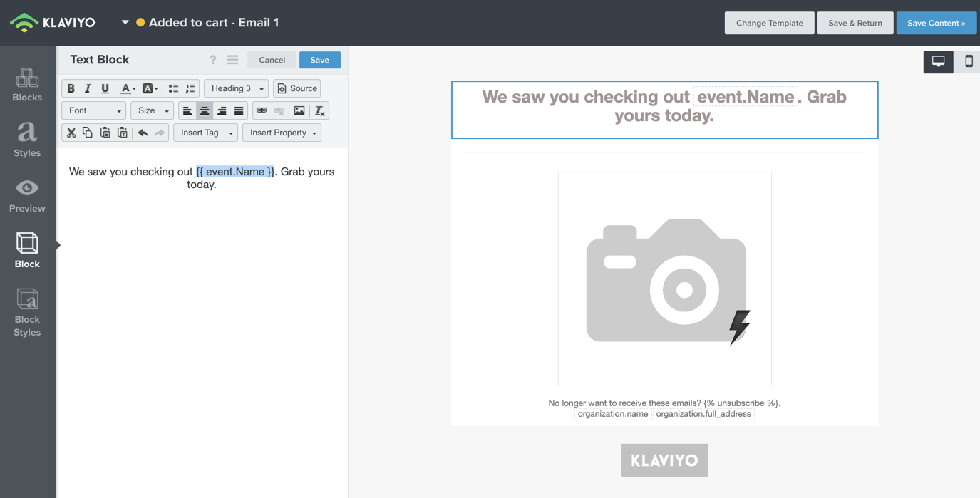Screen dimensions: 980x498
Task: Select the camera placeholder image block
Action: [665, 279]
